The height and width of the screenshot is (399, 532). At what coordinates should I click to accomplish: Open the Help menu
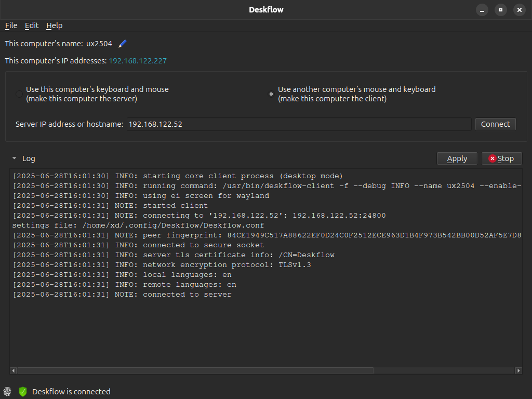54,25
